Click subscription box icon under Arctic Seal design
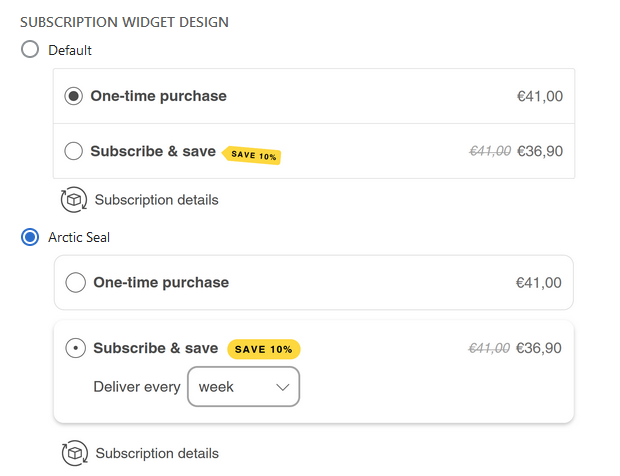 [x=75, y=453]
